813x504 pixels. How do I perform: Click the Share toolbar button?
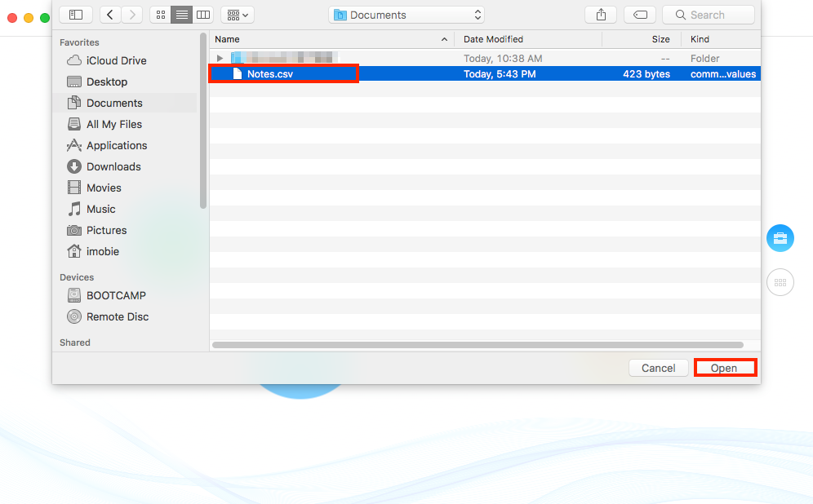[x=601, y=15]
